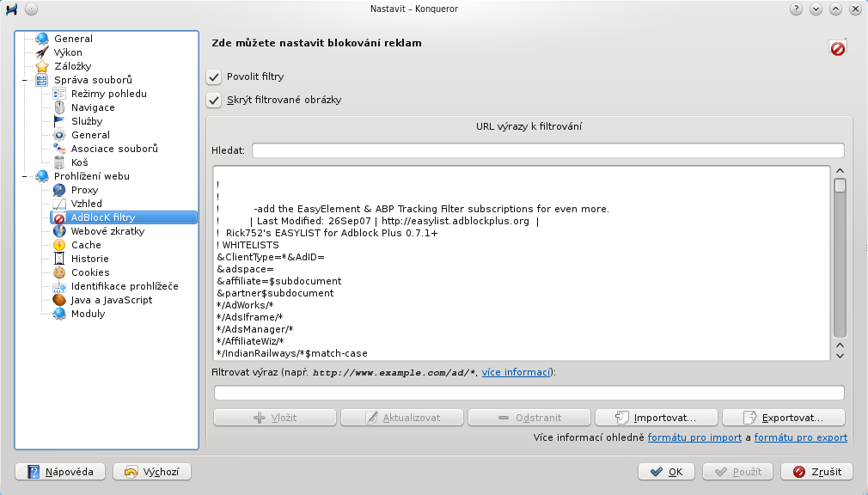
Task: Click the OK button
Action: coord(667,472)
